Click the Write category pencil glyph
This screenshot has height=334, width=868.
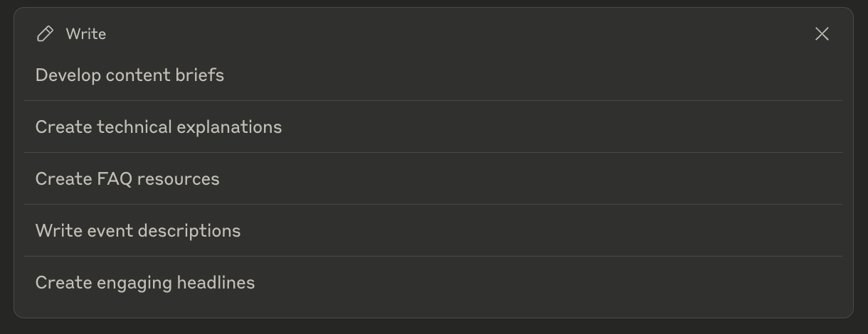point(45,33)
